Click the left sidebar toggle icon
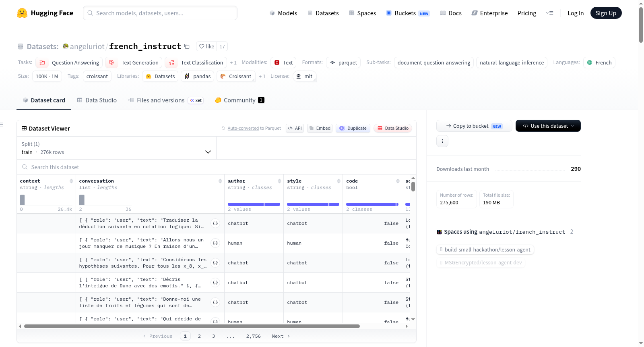644x347 pixels. (2, 125)
